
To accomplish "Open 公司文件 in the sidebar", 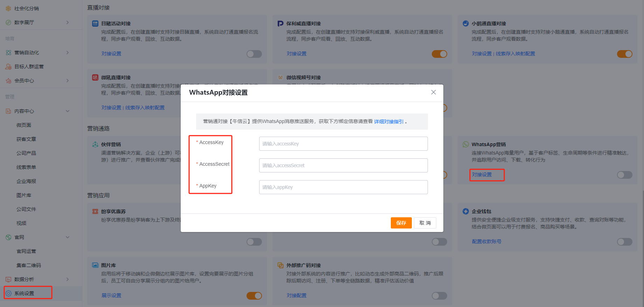I will click(x=26, y=209).
